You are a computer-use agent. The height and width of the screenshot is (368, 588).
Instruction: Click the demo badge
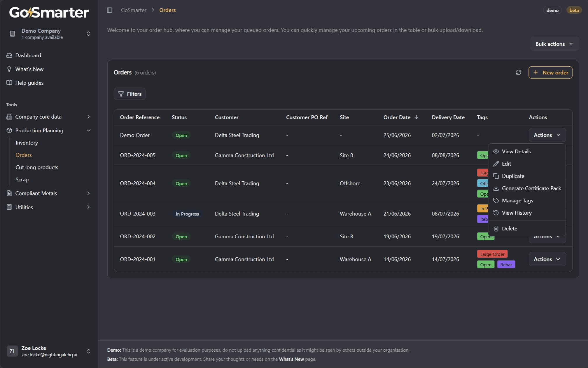[x=552, y=10]
